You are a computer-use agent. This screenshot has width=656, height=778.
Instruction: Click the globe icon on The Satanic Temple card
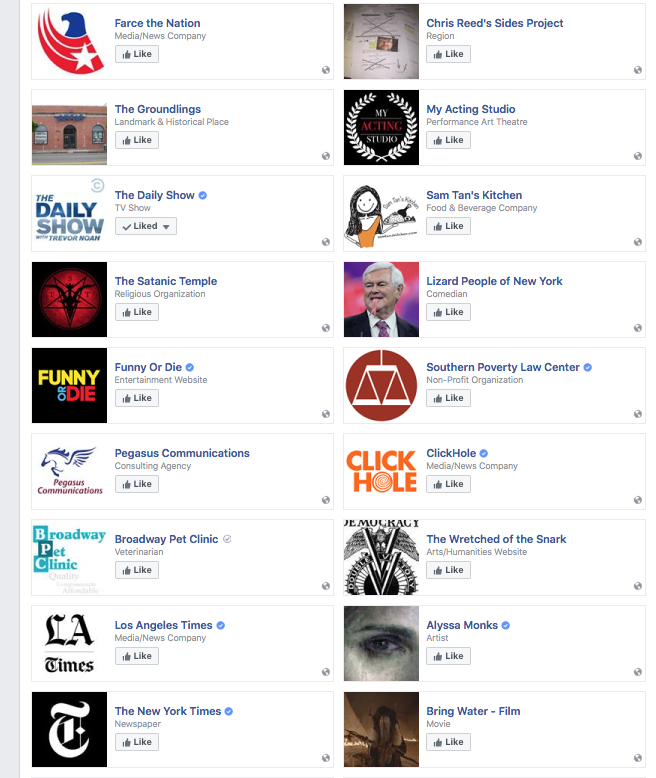click(x=326, y=328)
